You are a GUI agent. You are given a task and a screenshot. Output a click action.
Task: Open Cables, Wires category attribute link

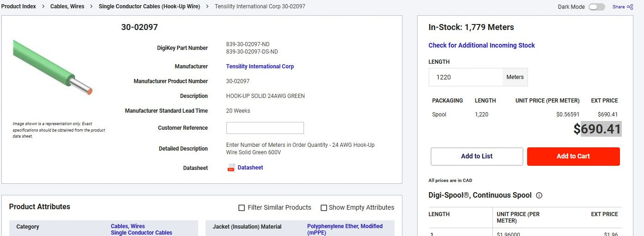click(x=128, y=226)
